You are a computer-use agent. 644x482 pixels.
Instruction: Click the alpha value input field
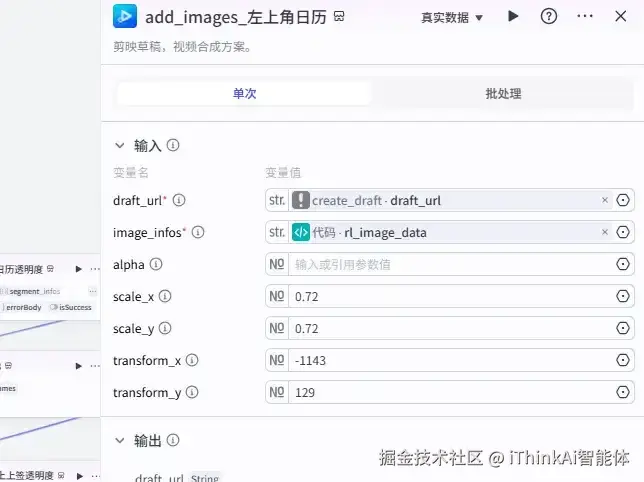[450, 264]
